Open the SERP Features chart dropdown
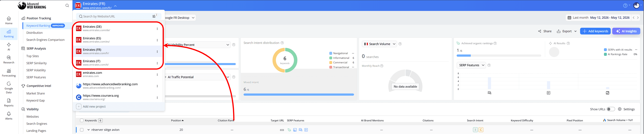The image size is (644, 134). click(x=471, y=65)
